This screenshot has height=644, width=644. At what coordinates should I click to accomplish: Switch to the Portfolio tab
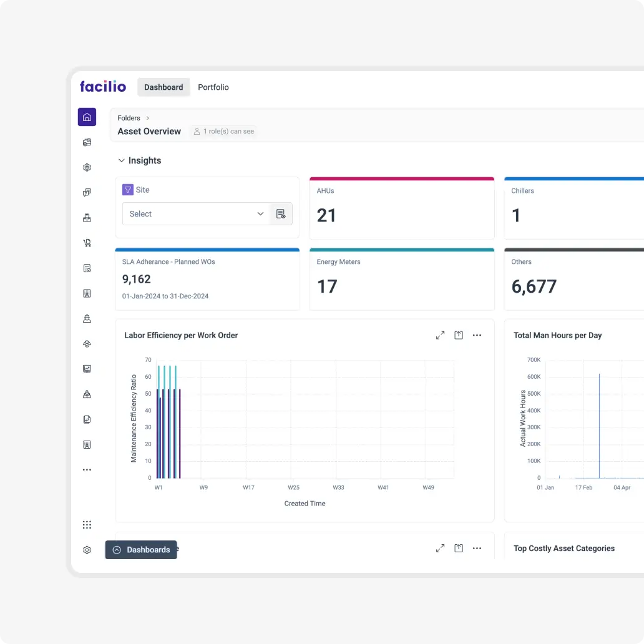click(213, 87)
